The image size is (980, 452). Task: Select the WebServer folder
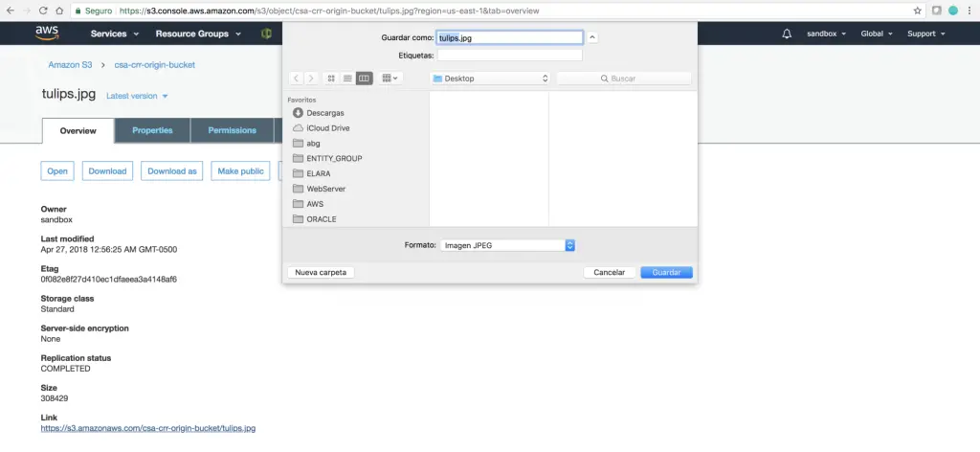coord(320,189)
